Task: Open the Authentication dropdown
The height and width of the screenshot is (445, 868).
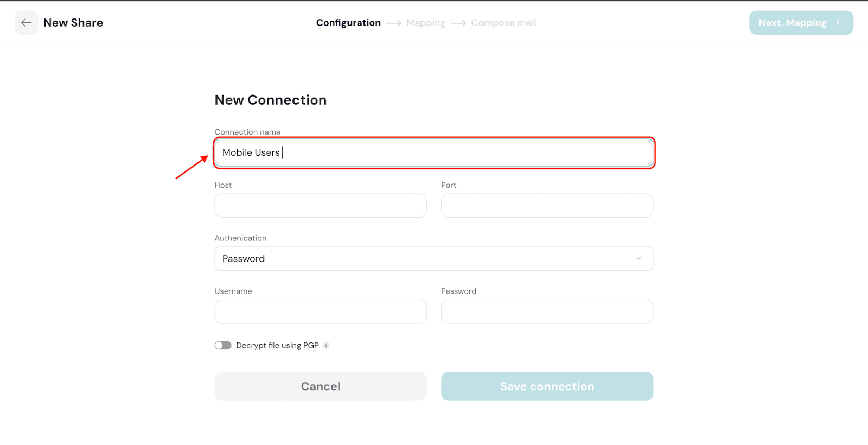Action: (x=433, y=259)
